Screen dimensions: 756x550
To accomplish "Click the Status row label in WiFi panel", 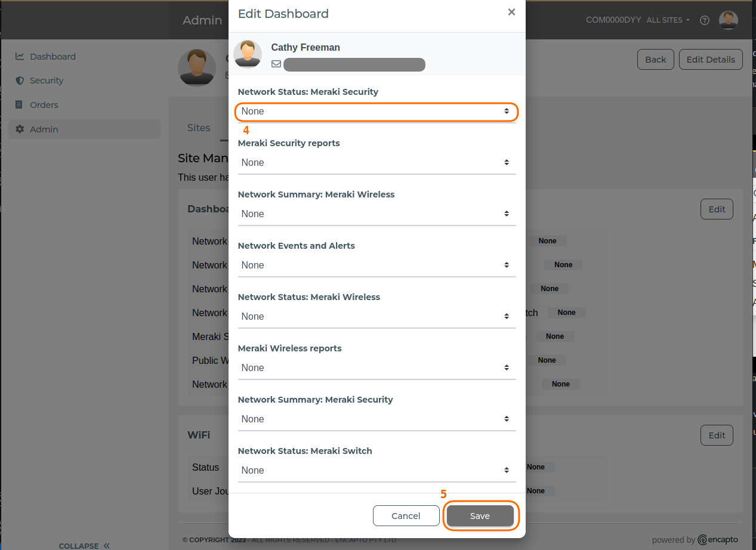I will click(206, 468).
